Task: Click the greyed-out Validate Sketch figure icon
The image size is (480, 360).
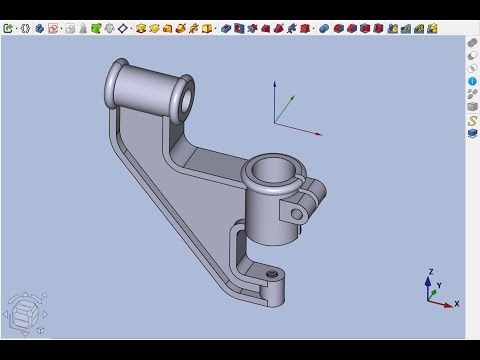Action: (x=83, y=29)
